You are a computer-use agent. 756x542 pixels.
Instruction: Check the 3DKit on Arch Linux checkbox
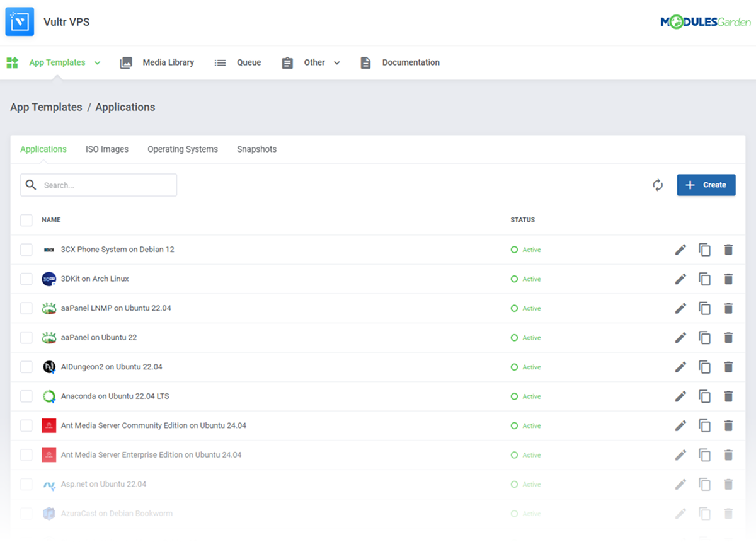pos(26,279)
